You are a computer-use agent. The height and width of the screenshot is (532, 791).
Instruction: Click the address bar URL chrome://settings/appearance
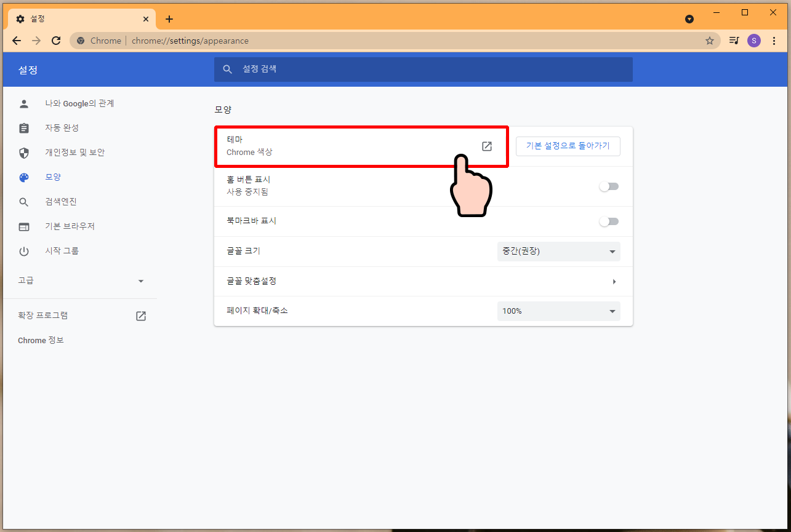coord(190,41)
